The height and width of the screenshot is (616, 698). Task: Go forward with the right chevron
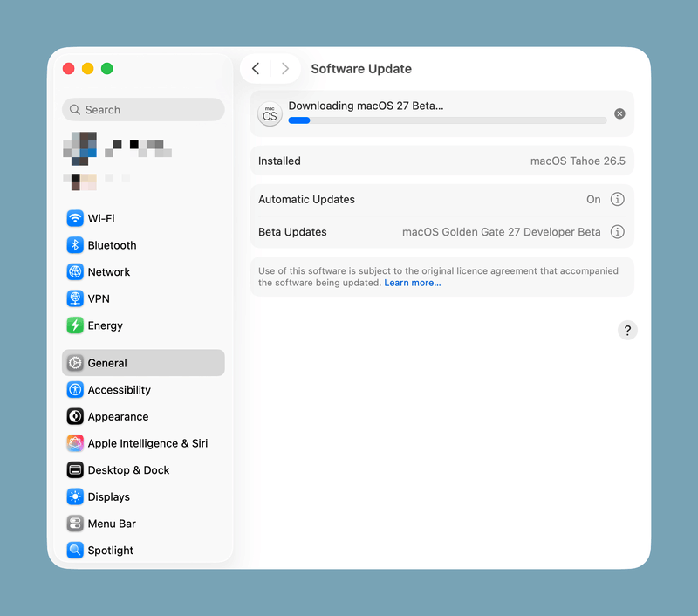(x=285, y=69)
